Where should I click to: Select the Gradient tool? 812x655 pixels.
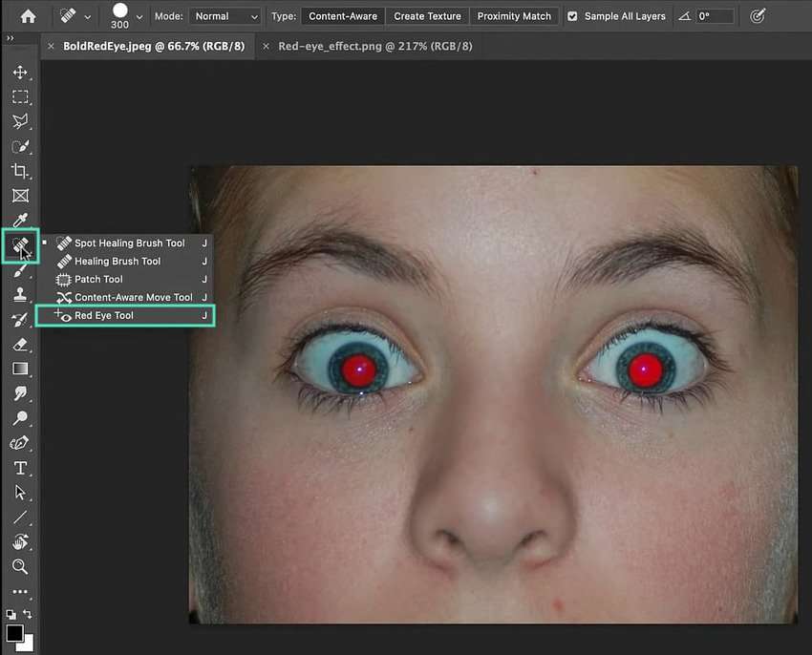(20, 369)
